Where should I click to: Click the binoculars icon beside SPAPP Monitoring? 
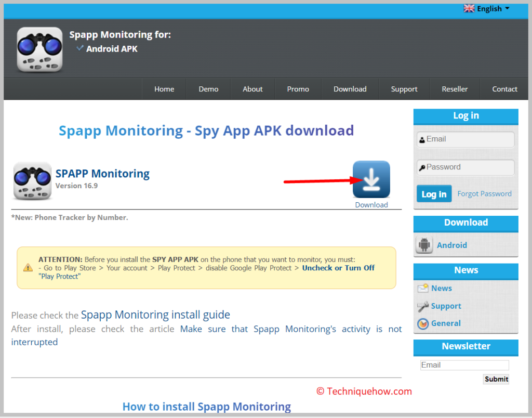[32, 181]
